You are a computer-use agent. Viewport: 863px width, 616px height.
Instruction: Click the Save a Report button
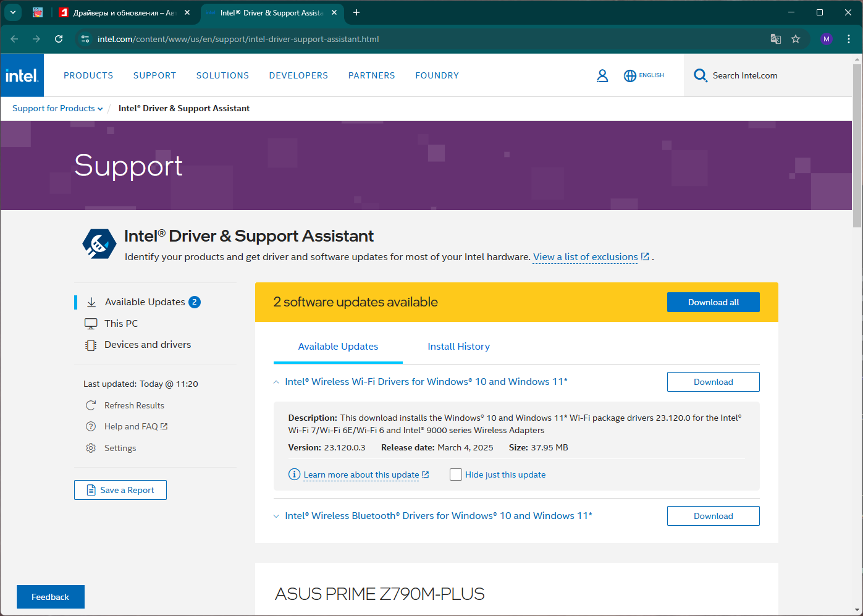(120, 490)
